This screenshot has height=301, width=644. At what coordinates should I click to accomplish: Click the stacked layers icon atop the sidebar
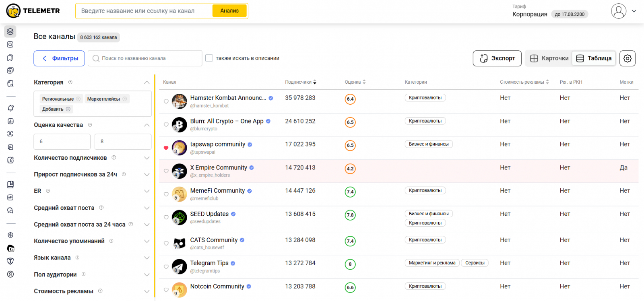point(10,31)
